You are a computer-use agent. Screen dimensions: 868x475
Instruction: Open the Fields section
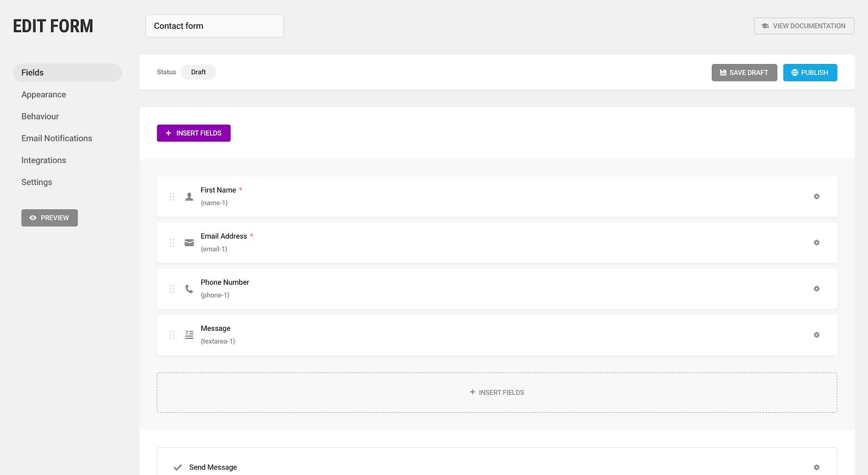67,73
